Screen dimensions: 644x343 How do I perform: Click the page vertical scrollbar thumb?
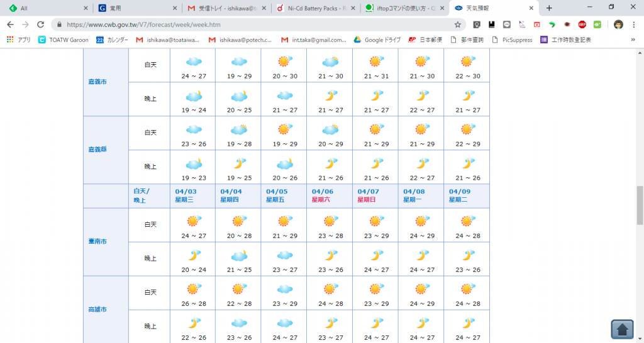click(x=640, y=205)
